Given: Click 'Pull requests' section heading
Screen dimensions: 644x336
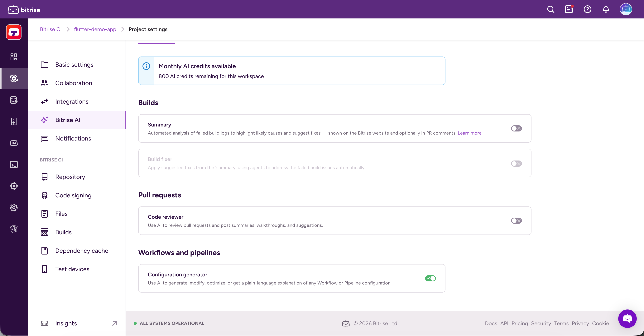Looking at the screenshot, I should pos(160,195).
